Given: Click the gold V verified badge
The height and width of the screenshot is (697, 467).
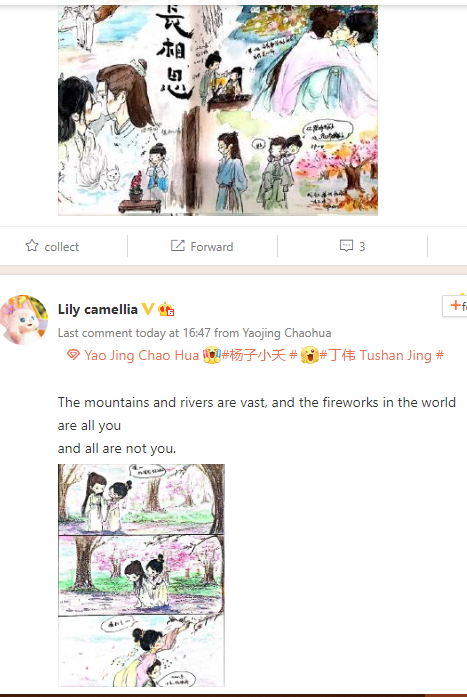Looking at the screenshot, I should click(148, 309).
